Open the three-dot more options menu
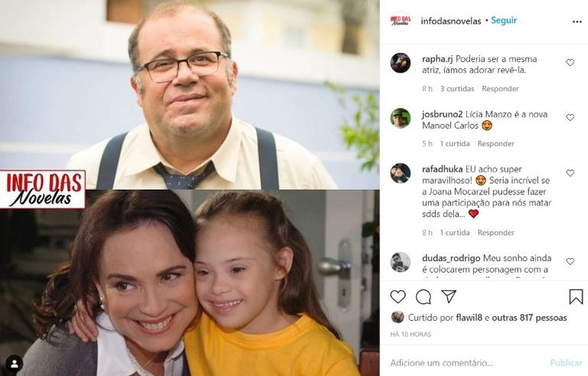Screen dimensions: 588x376 [x=577, y=21]
